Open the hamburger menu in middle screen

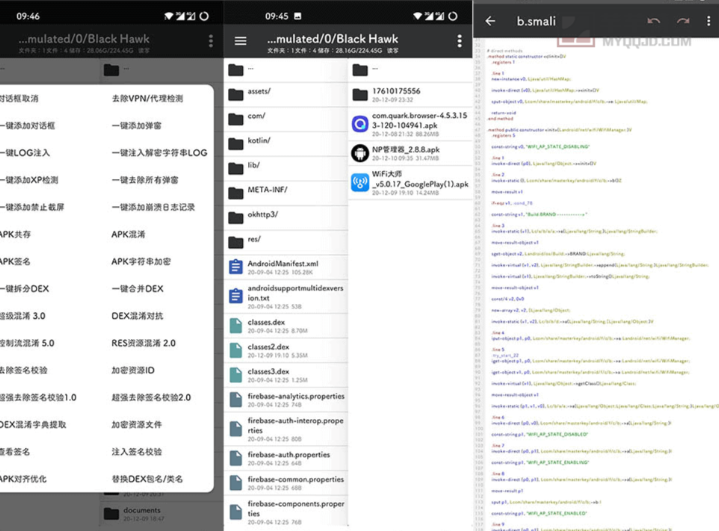click(x=240, y=41)
